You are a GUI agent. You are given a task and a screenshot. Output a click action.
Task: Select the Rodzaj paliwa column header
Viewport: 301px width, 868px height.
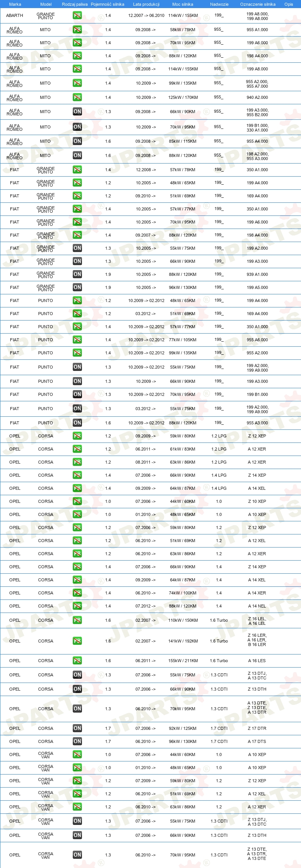[75, 4]
